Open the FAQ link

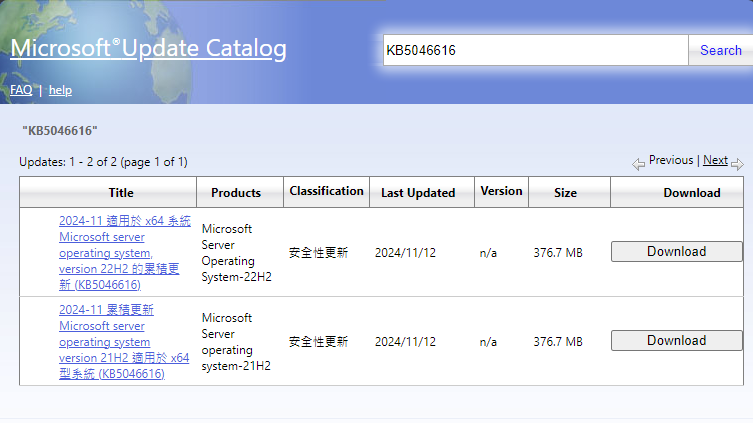point(21,90)
